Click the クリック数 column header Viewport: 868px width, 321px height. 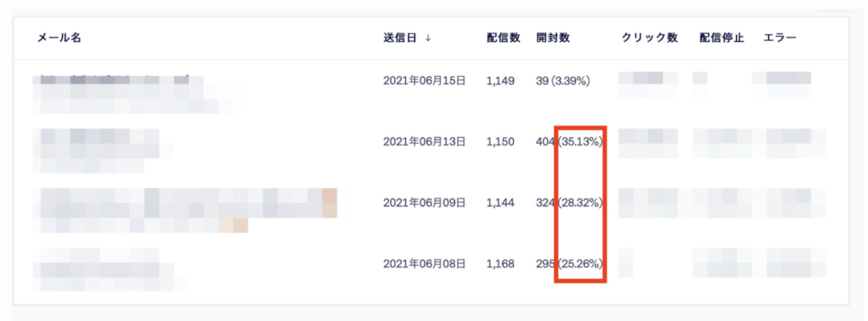coord(649,38)
